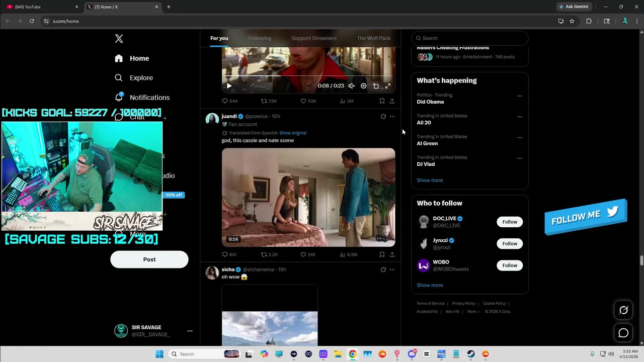
Task: Play juandi's 0:16 video thumbnail
Action: [308, 197]
